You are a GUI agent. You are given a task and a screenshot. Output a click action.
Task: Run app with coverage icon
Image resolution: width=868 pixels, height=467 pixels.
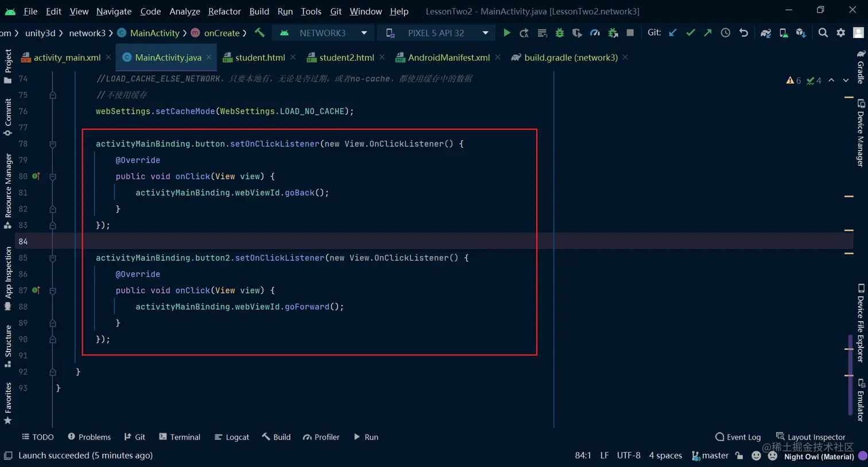[x=577, y=33]
